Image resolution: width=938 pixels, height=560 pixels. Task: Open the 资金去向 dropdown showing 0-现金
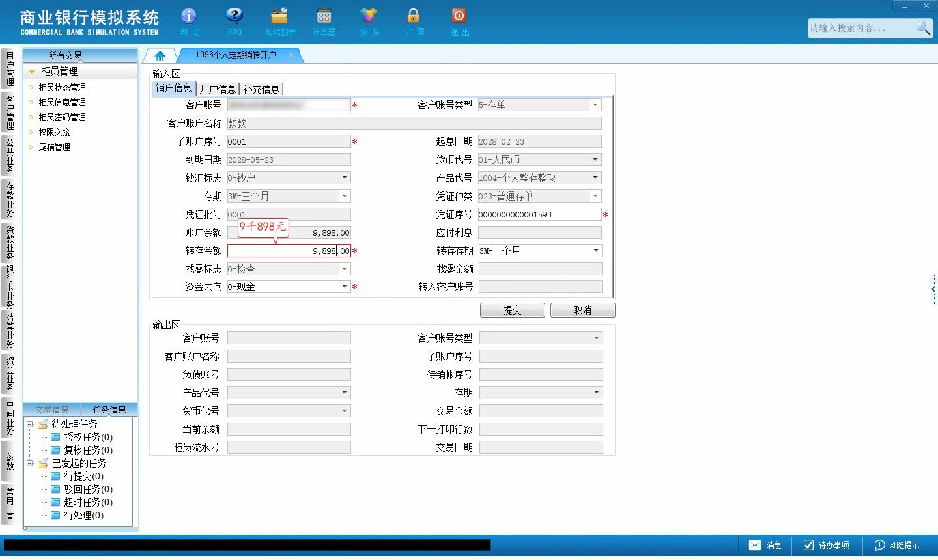[345, 287]
